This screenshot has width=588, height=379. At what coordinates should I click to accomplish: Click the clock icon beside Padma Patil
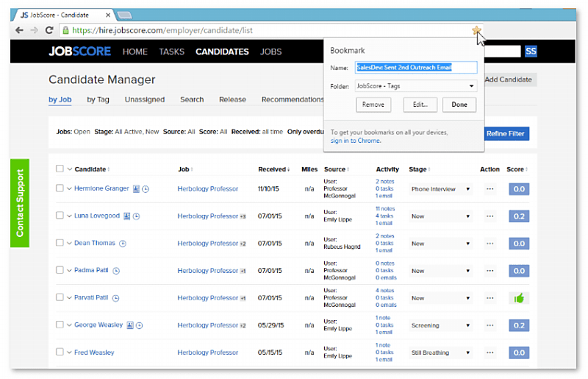tap(116, 270)
